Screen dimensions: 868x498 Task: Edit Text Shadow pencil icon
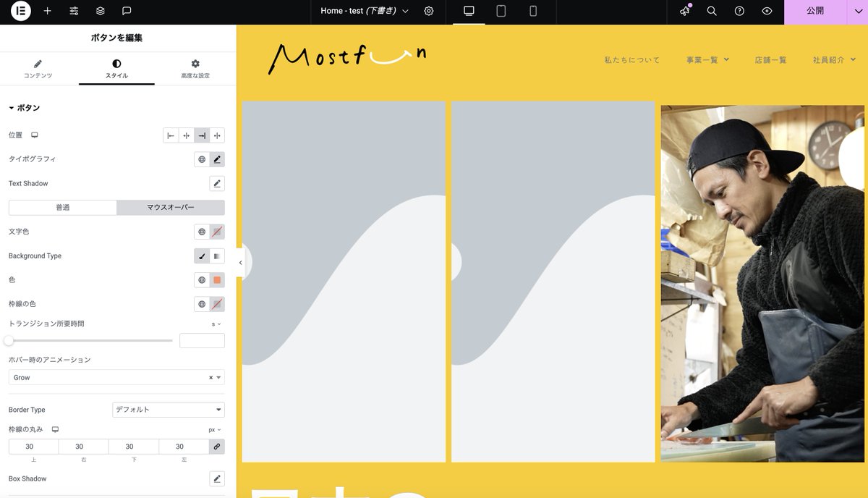(217, 184)
